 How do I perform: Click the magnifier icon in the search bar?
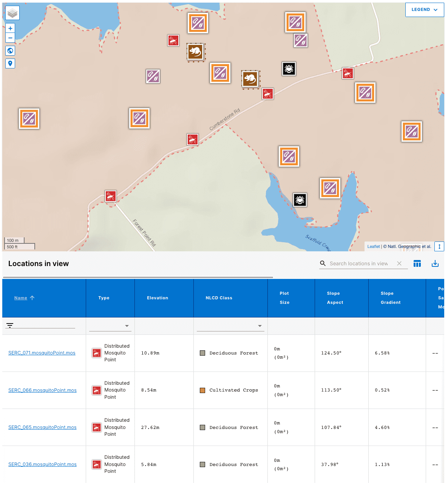point(323,263)
